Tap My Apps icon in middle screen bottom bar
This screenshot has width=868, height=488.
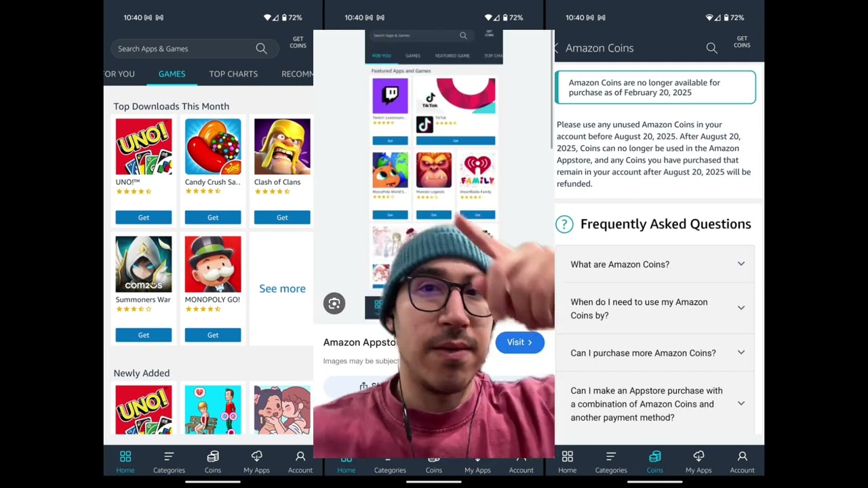click(x=477, y=466)
